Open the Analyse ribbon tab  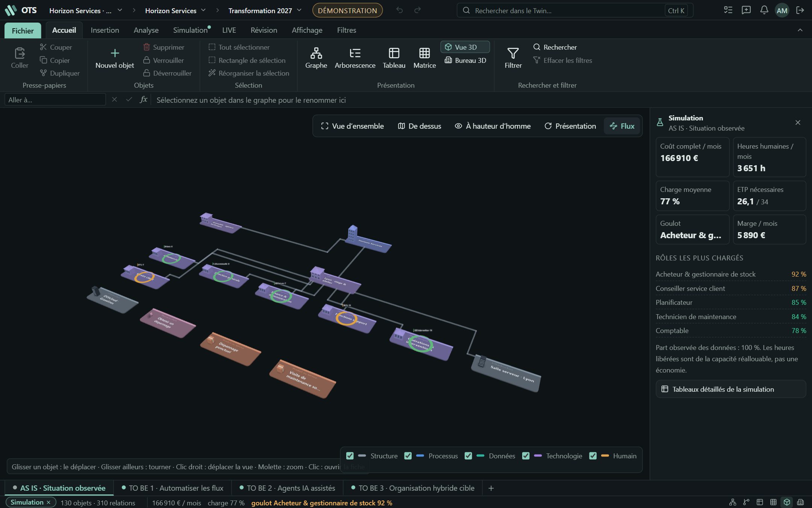(x=146, y=30)
